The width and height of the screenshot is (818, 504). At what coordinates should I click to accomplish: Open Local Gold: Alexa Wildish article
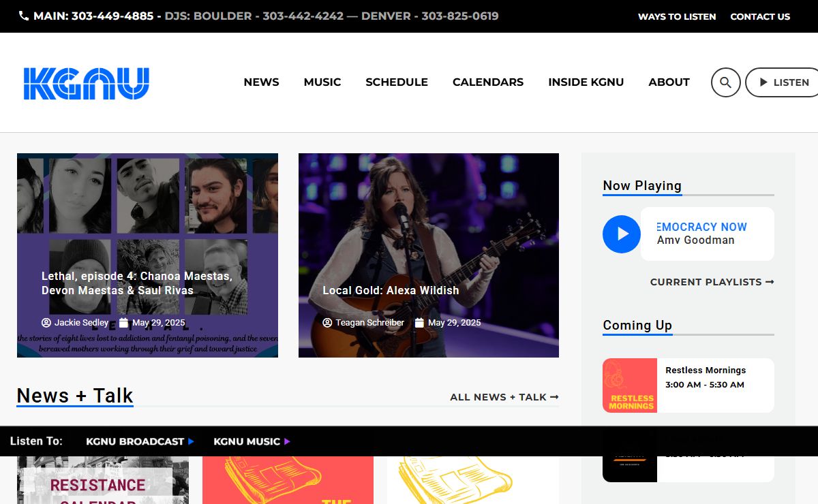[391, 290]
